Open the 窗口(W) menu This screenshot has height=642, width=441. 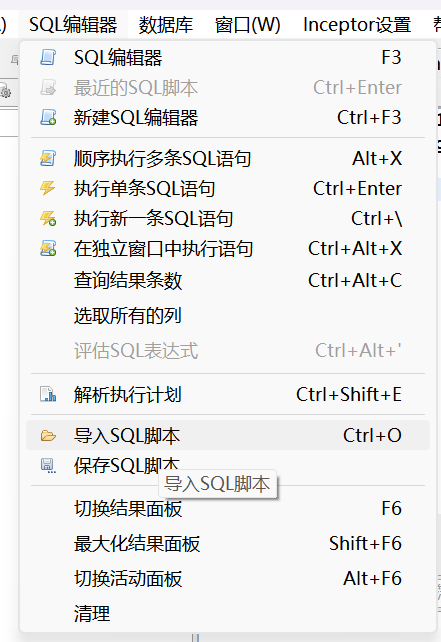tap(248, 25)
